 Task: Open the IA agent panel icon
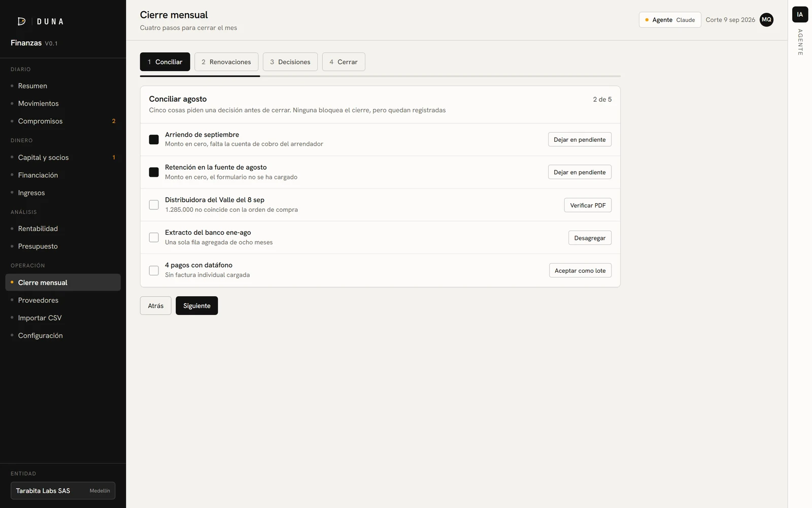pos(800,14)
